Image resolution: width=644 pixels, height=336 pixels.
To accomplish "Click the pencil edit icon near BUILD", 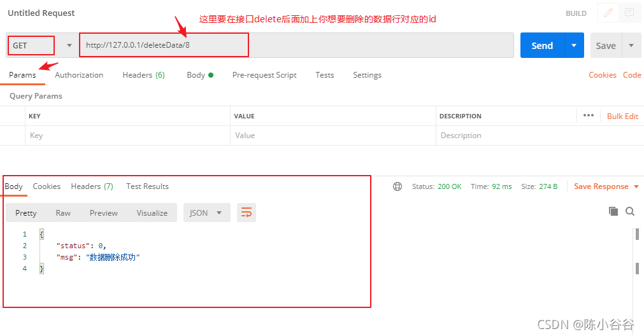I will 608,13.
